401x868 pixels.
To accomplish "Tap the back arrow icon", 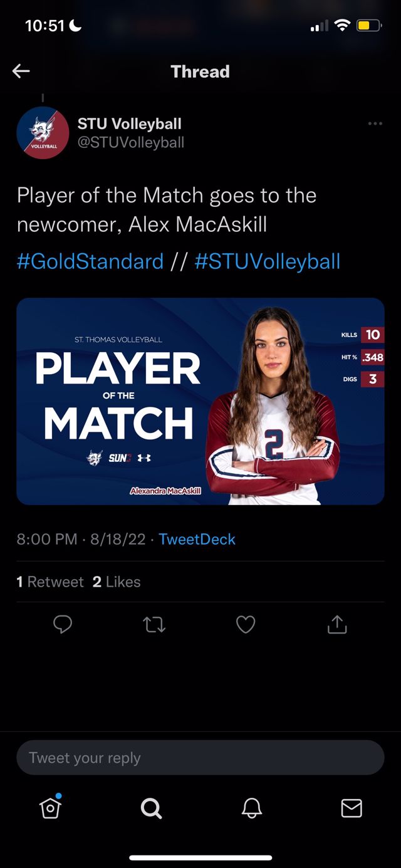I will [21, 71].
